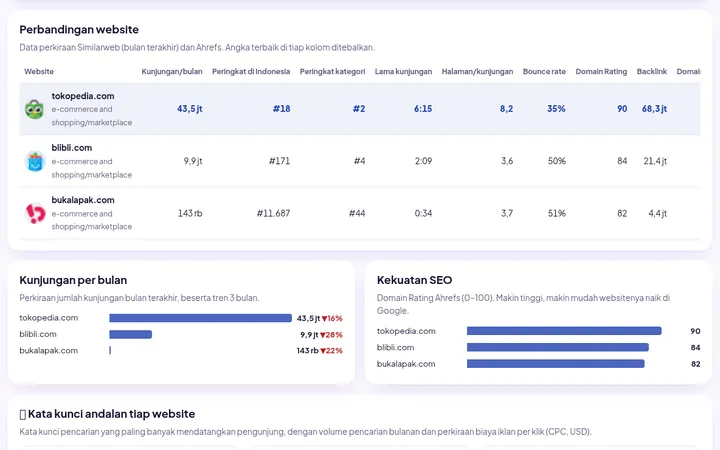Click bukalapak.com bar in Kekuatan SEO chart
Screen dimensions: 720x450
(556, 364)
